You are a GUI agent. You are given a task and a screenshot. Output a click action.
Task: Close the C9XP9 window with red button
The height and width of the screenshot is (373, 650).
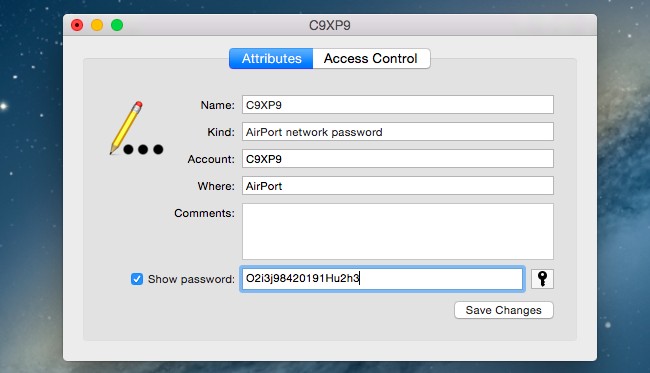click(77, 25)
